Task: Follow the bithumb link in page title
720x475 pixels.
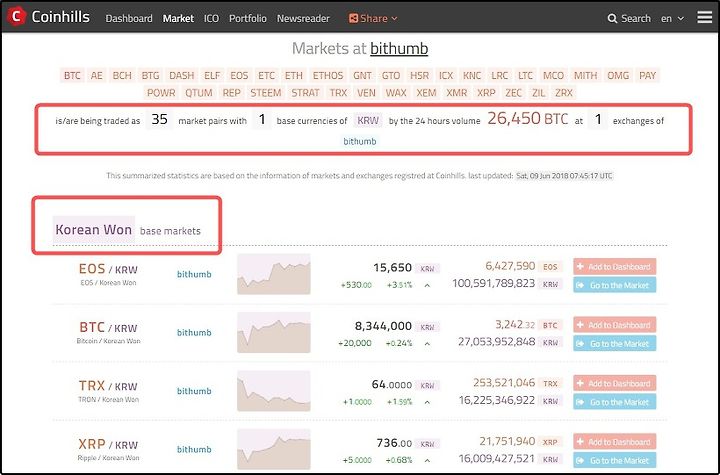Action: [399, 48]
